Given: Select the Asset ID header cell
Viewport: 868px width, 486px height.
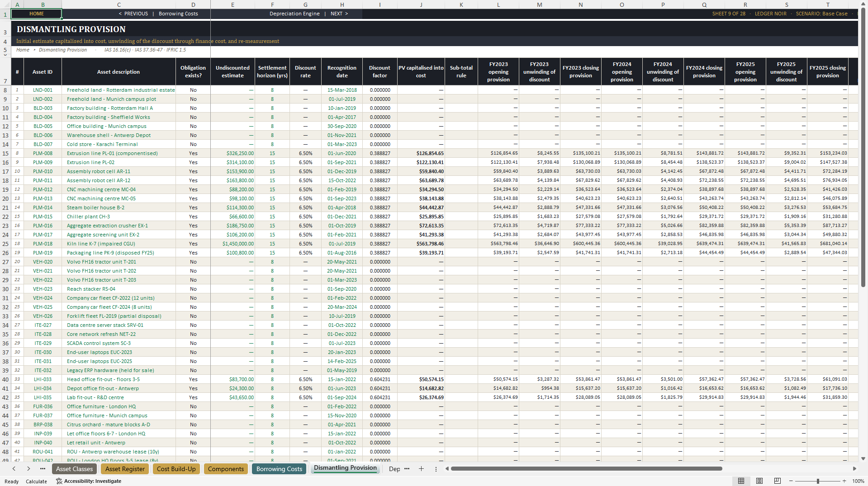Looking at the screenshot, I should [x=43, y=72].
